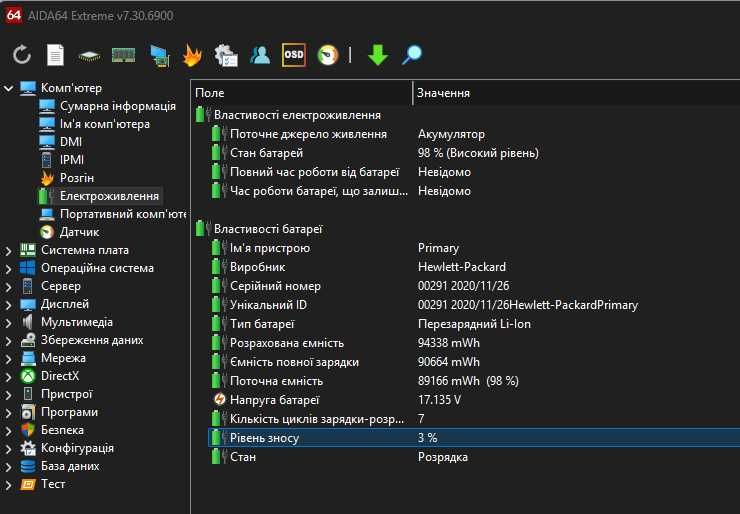Click the Напруга батареї voltage icon
The height and width of the screenshot is (514, 740).
pos(219,399)
